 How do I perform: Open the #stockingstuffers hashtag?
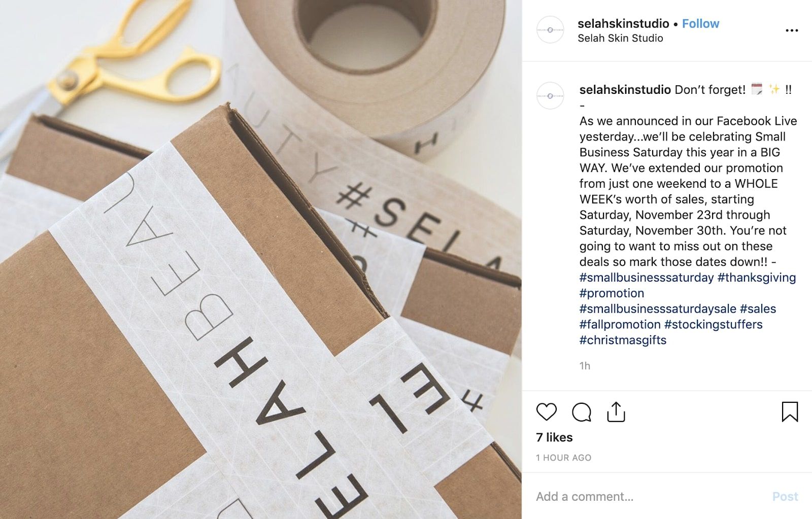tap(713, 325)
